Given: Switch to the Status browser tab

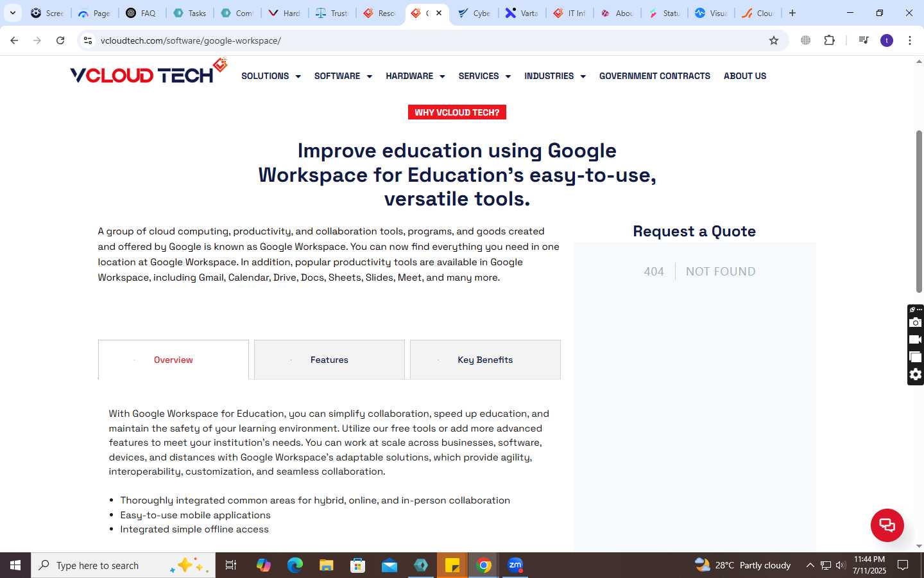Looking at the screenshot, I should point(665,13).
